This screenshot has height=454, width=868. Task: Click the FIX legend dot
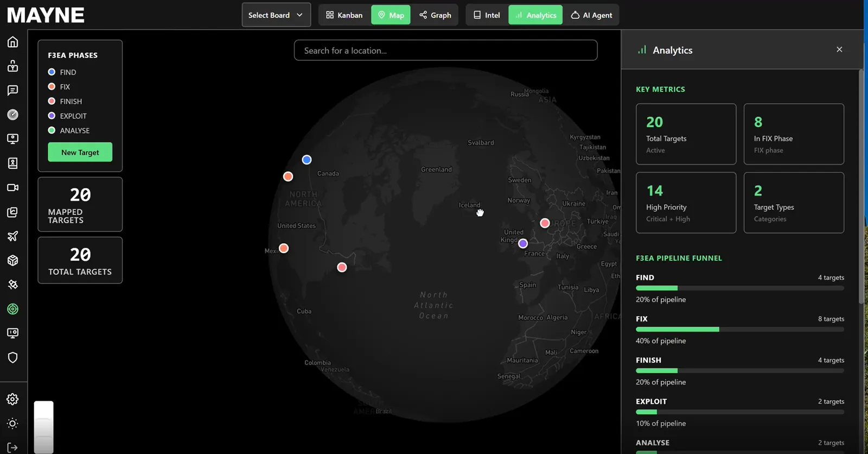(x=52, y=86)
